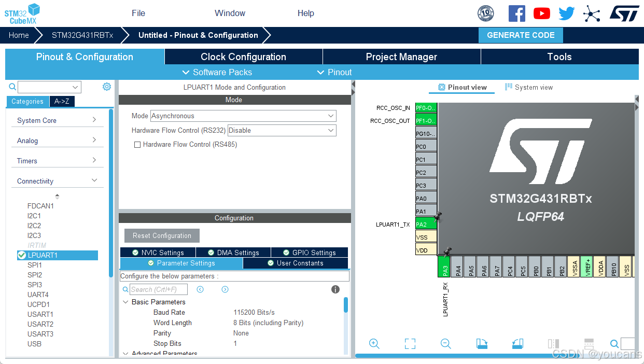
Task: Switch to the A->Z list tab
Action: (62, 102)
